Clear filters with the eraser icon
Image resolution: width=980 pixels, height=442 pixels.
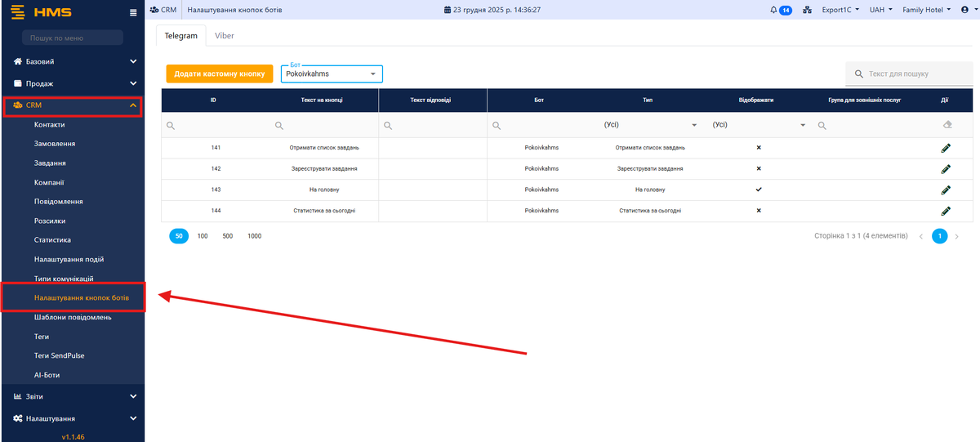[947, 125]
